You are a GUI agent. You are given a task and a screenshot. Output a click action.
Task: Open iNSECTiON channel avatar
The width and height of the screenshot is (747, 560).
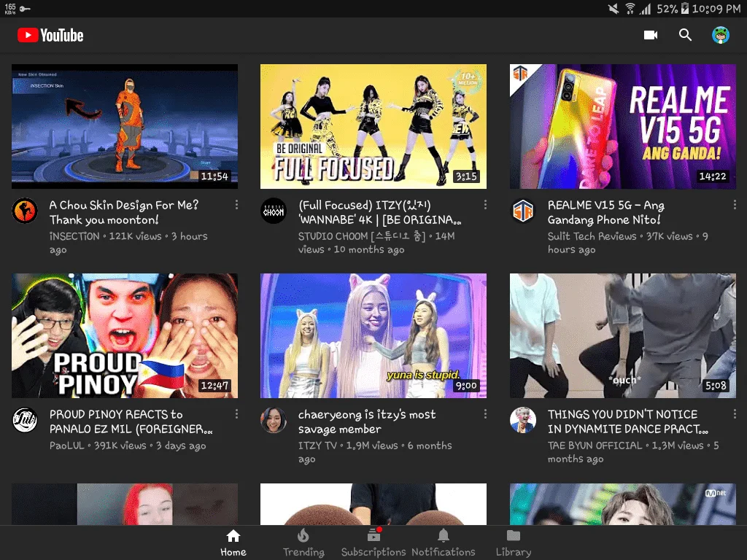tap(25, 211)
